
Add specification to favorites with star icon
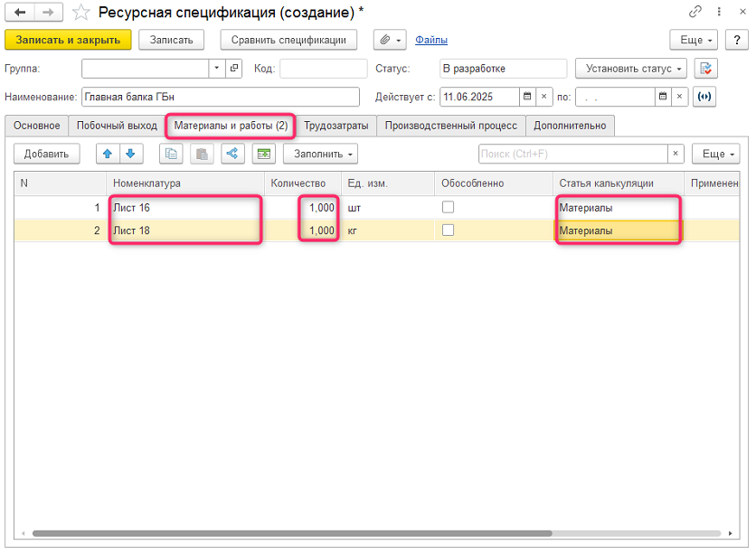[x=81, y=13]
